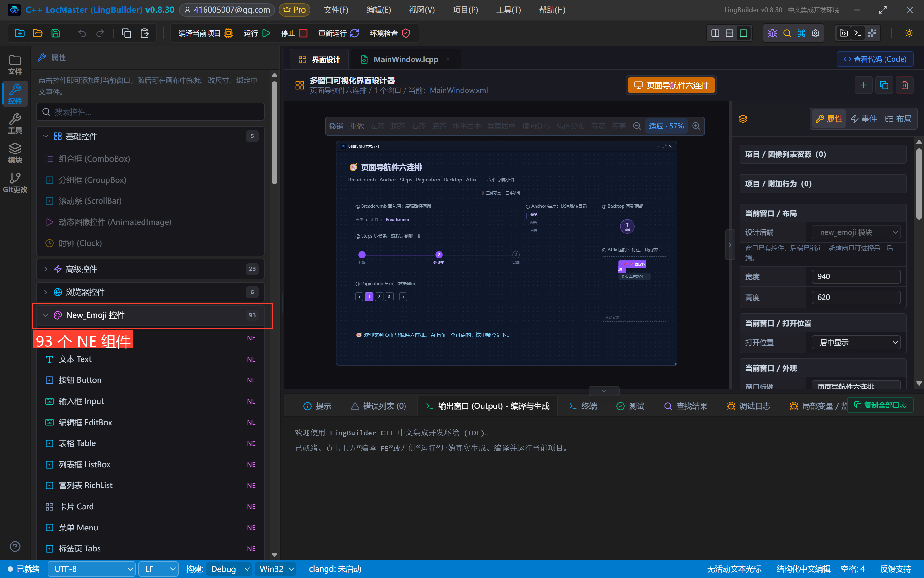Open the 工具(T) menu

509,10
